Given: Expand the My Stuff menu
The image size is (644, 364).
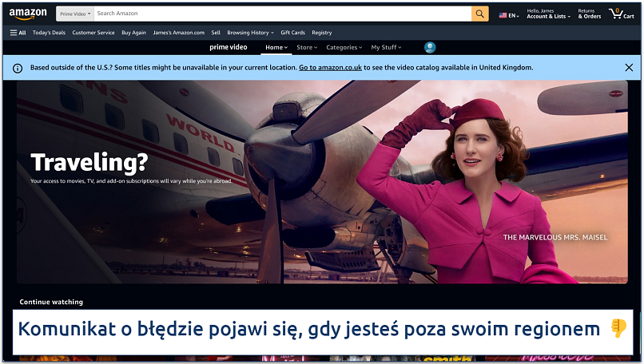Looking at the screenshot, I should 386,47.
